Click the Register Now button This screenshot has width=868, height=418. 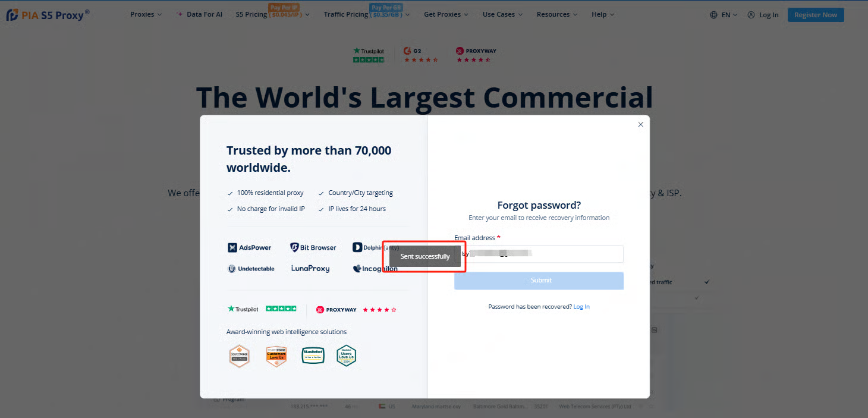tap(815, 15)
